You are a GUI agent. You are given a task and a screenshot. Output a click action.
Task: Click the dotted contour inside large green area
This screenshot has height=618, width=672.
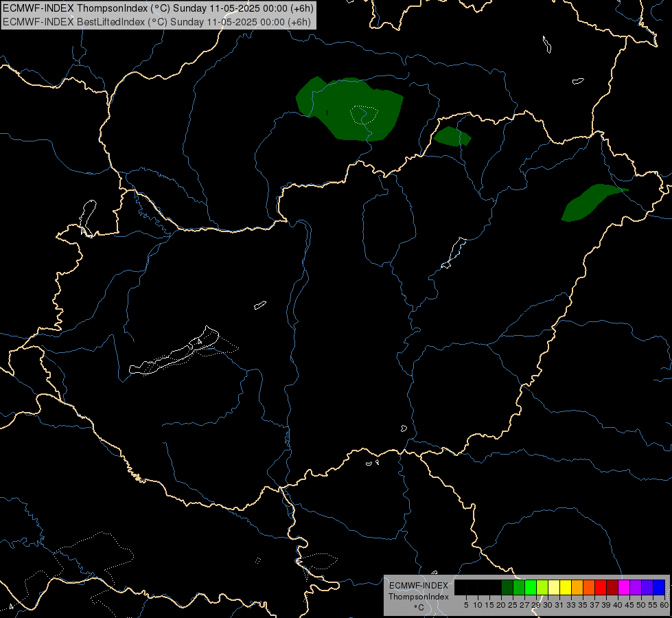tap(364, 115)
